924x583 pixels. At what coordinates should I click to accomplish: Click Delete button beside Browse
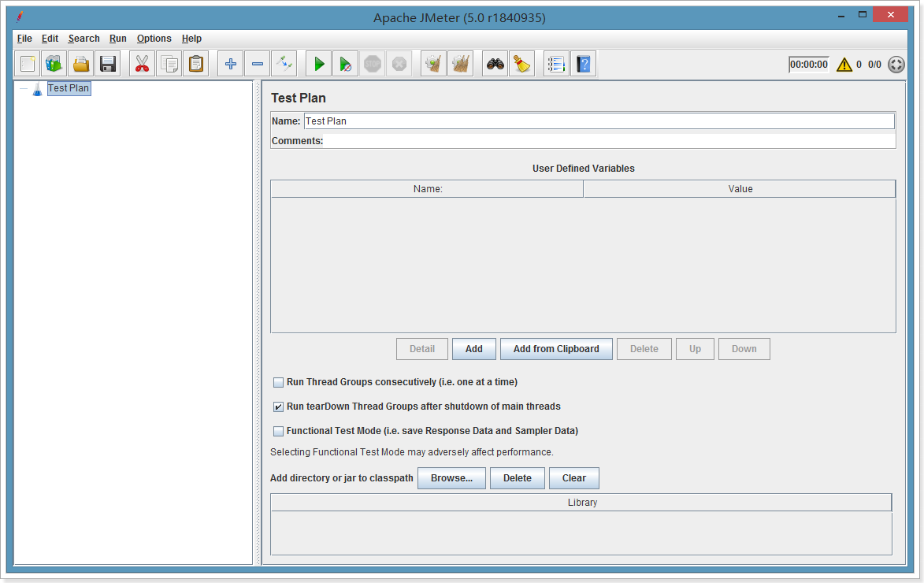pyautogui.click(x=518, y=478)
